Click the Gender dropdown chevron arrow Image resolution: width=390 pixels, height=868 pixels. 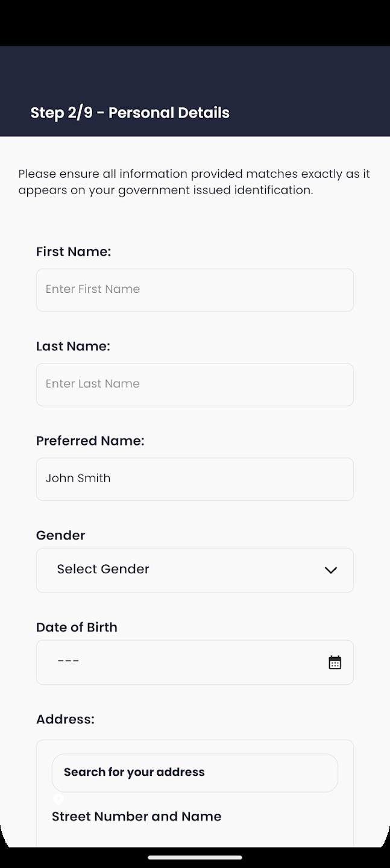pos(330,570)
